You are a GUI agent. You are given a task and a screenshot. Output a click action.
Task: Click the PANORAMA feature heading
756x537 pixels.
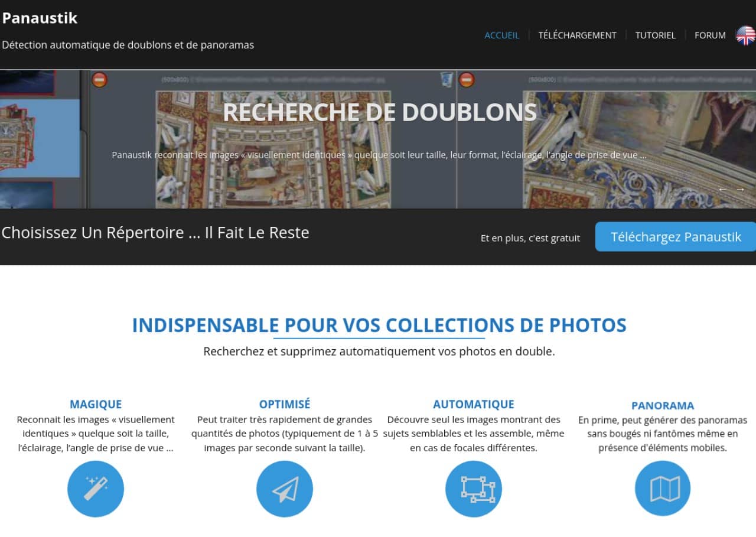tap(663, 406)
